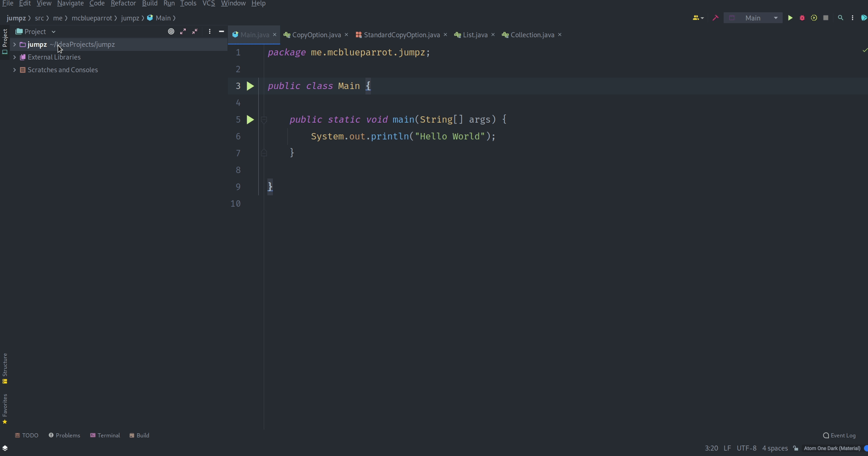Open the File menu

(8, 3)
